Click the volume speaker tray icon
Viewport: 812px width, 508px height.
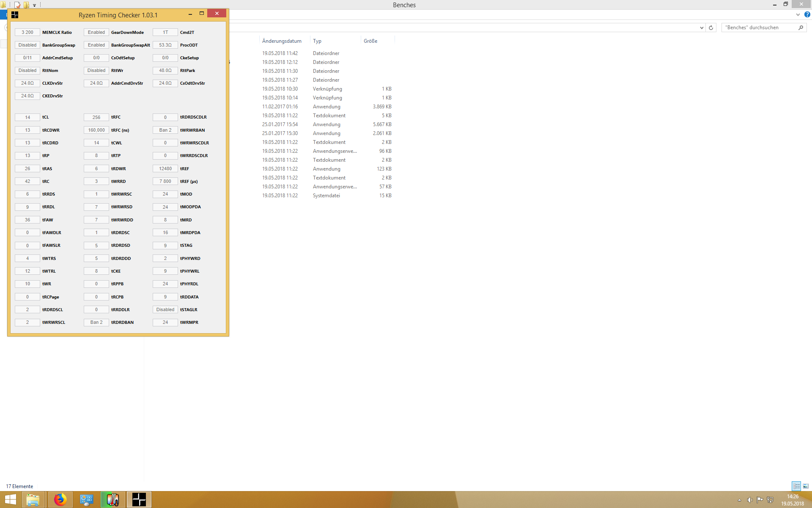click(749, 500)
